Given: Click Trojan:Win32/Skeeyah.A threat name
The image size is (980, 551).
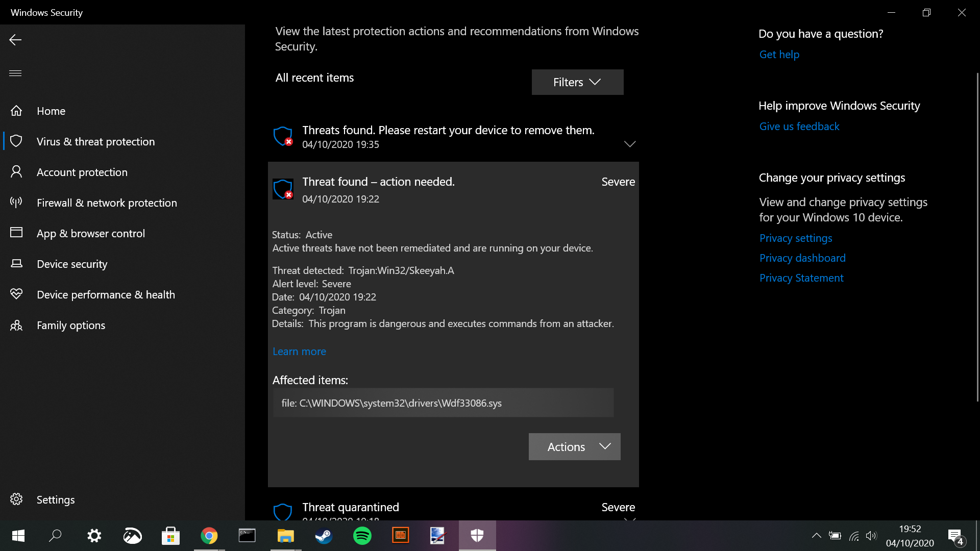Looking at the screenshot, I should 401,270.
